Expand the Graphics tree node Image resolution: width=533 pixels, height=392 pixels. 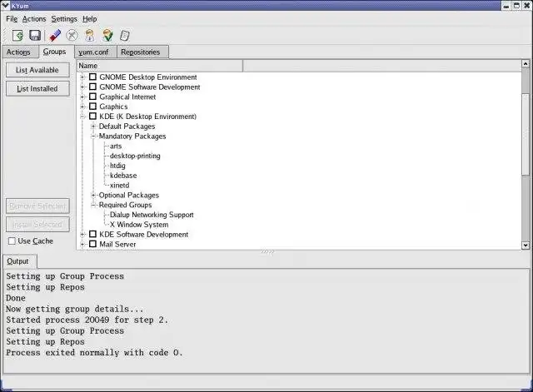pyautogui.click(x=82, y=107)
